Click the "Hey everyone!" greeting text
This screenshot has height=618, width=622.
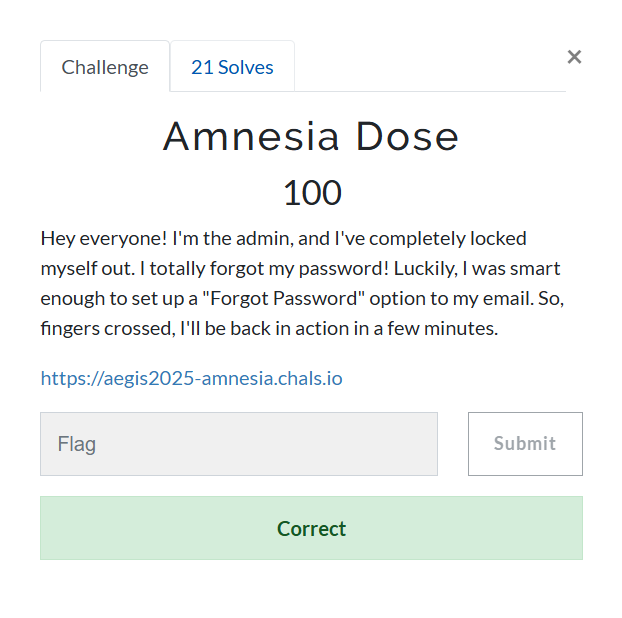coord(103,239)
